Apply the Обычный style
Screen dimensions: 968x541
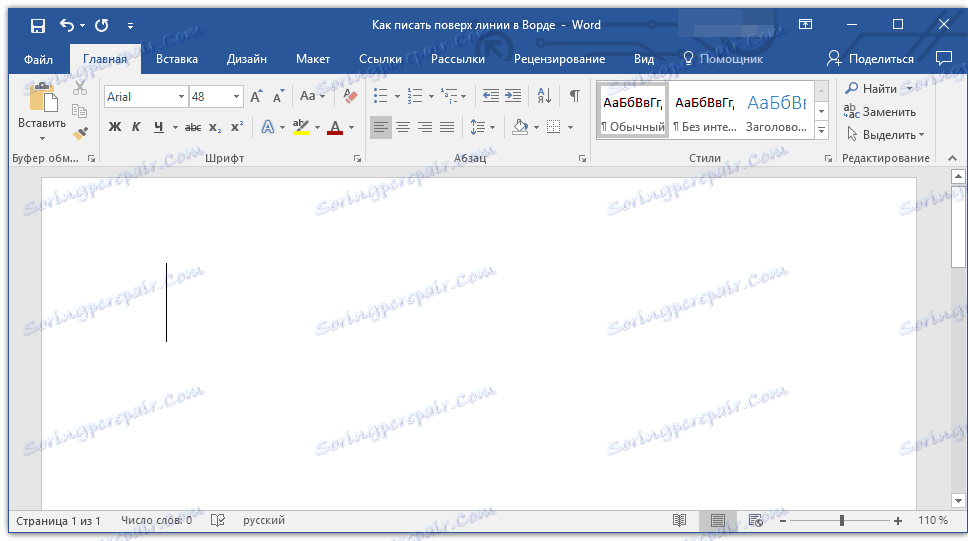click(x=633, y=111)
